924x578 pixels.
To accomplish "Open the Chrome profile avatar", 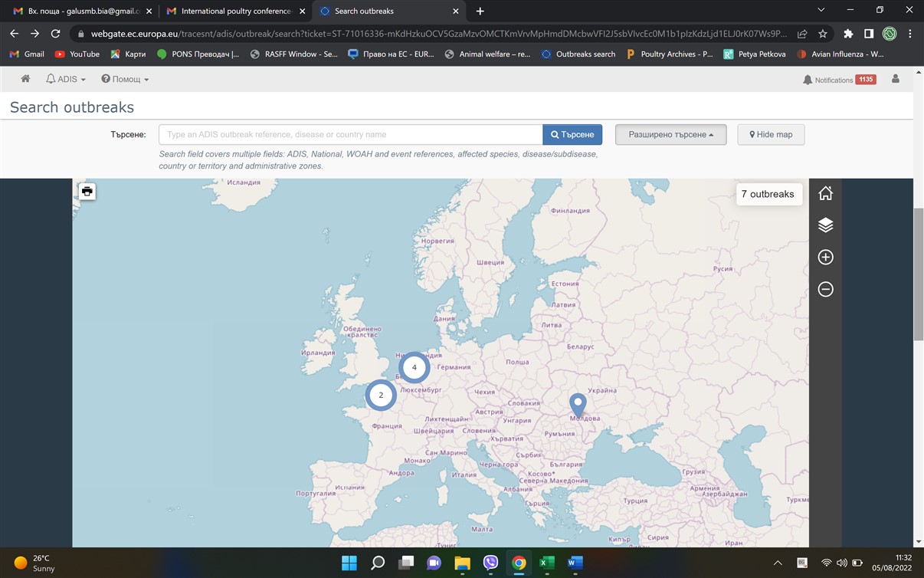I will [890, 34].
